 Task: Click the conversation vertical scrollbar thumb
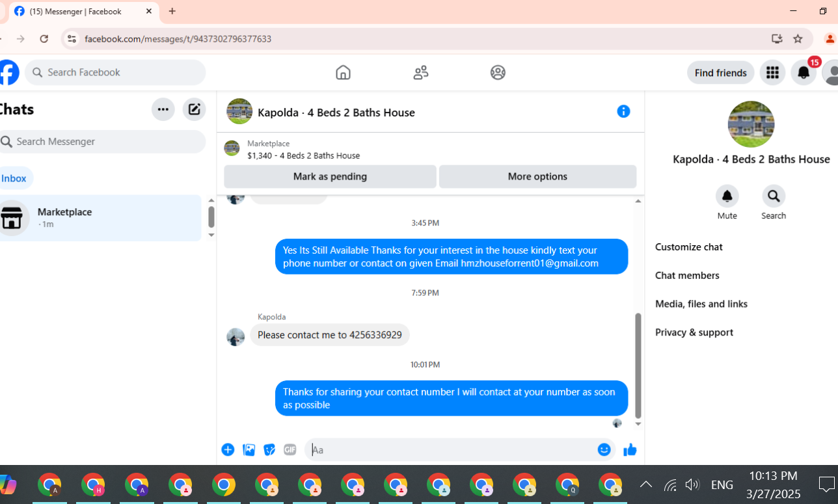point(638,365)
